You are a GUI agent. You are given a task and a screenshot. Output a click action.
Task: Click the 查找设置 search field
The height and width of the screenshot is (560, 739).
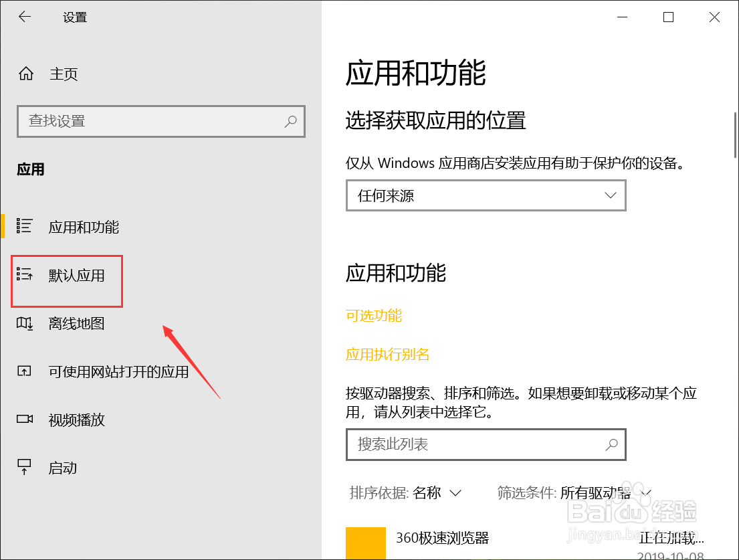click(154, 121)
